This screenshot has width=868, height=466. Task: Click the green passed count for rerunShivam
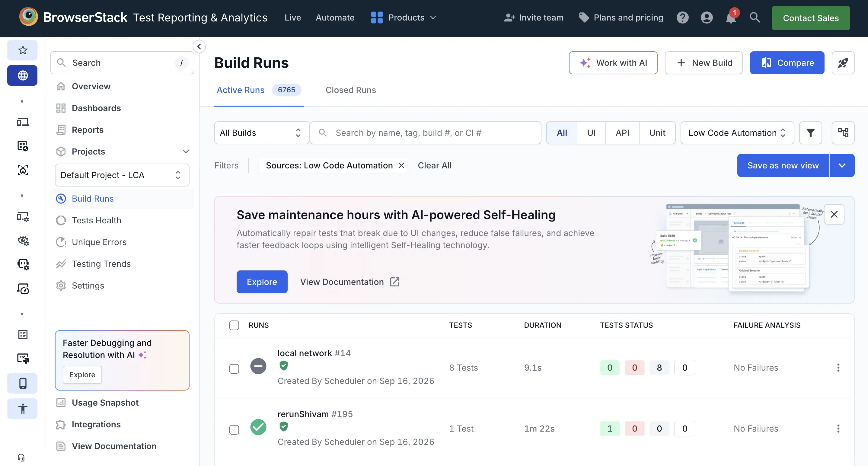[x=610, y=429]
